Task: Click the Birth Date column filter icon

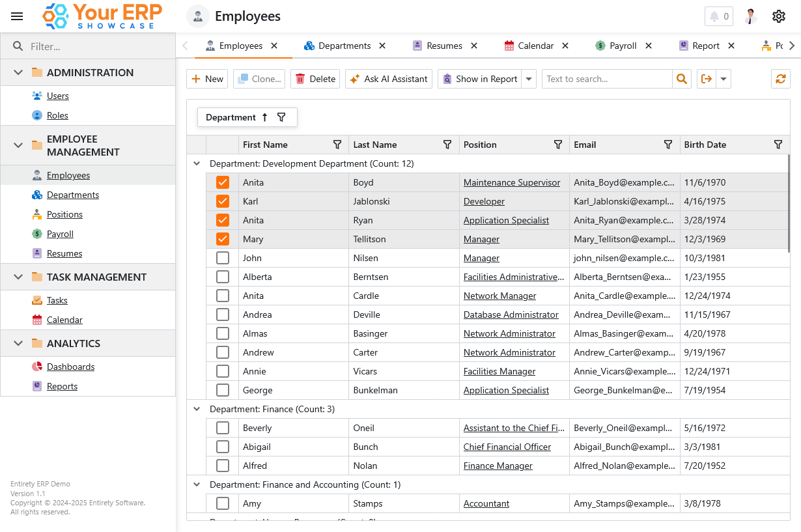Action: [x=778, y=145]
